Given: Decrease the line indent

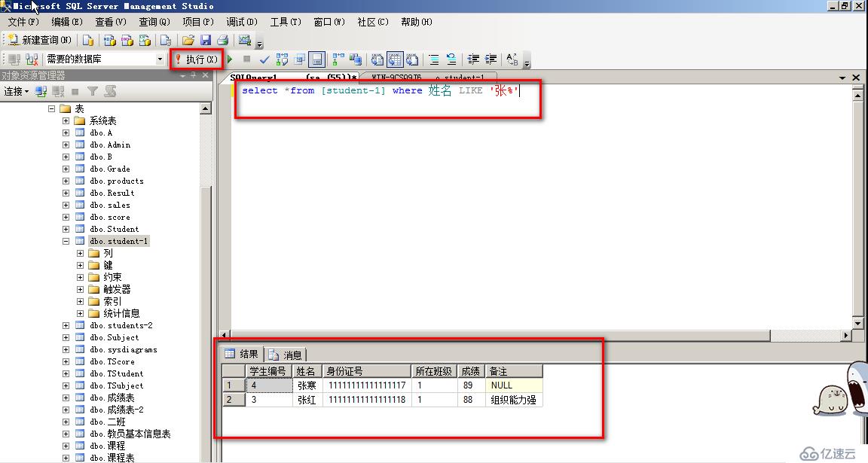Looking at the screenshot, I should point(473,59).
